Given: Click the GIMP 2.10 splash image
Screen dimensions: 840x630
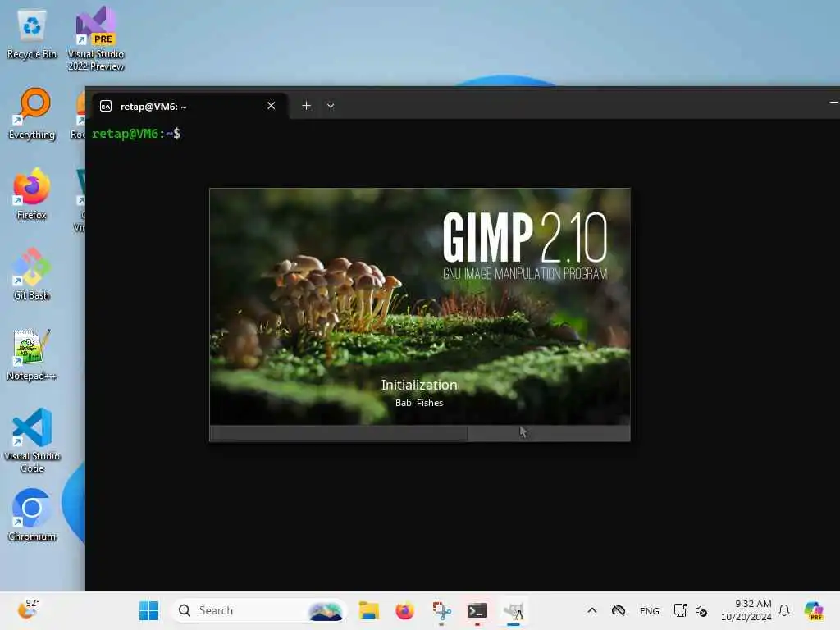Looking at the screenshot, I should pos(419,307).
